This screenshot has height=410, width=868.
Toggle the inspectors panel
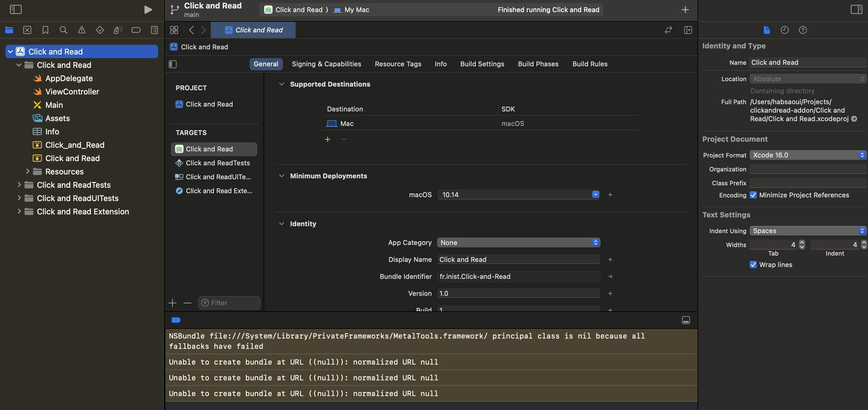pyautogui.click(x=856, y=9)
